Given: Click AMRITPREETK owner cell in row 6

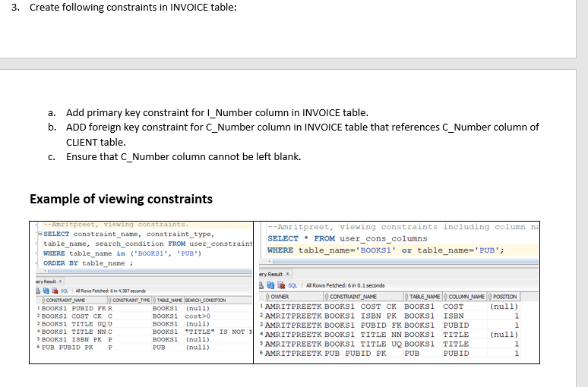Looking at the screenshot, I should coord(293,354).
